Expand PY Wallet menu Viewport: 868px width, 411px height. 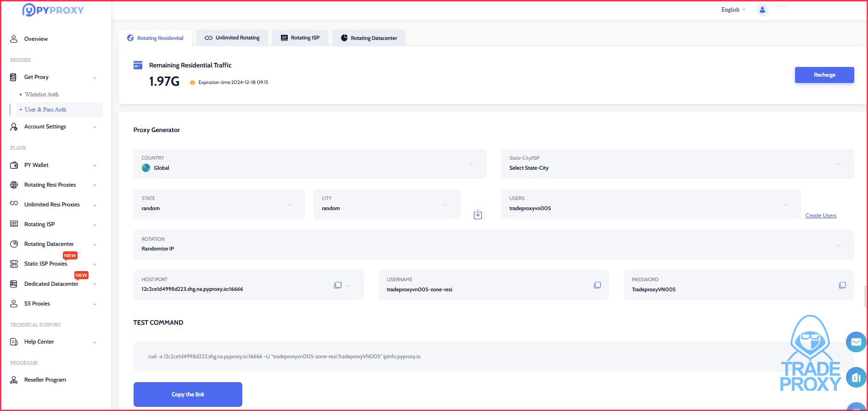pyautogui.click(x=95, y=166)
